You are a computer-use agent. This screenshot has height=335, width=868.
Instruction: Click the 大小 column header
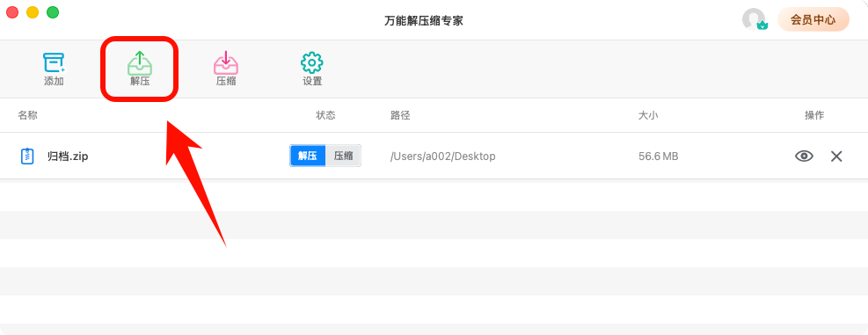tap(648, 115)
